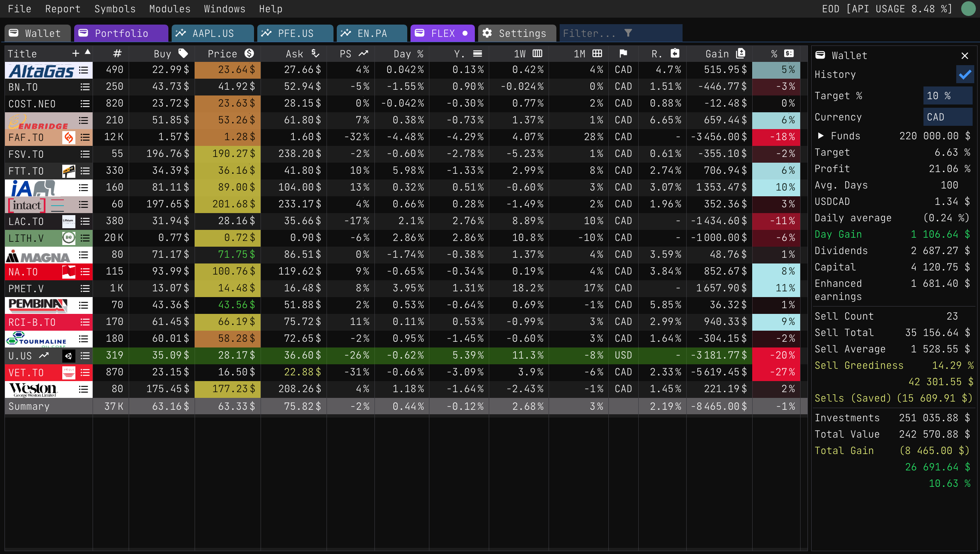The image size is (980, 554).
Task: Open the FTT.TO row menu icon
Action: pyautogui.click(x=85, y=171)
